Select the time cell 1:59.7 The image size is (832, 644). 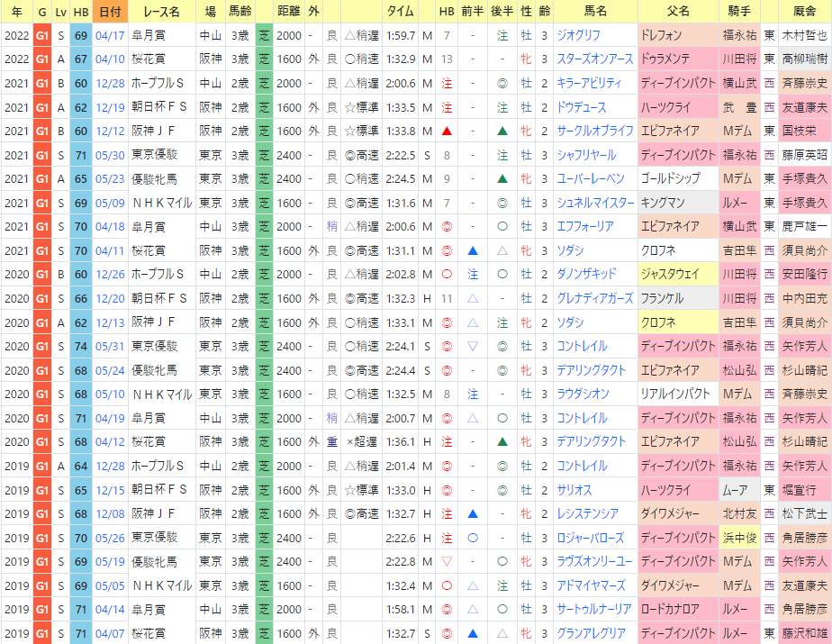[401, 35]
